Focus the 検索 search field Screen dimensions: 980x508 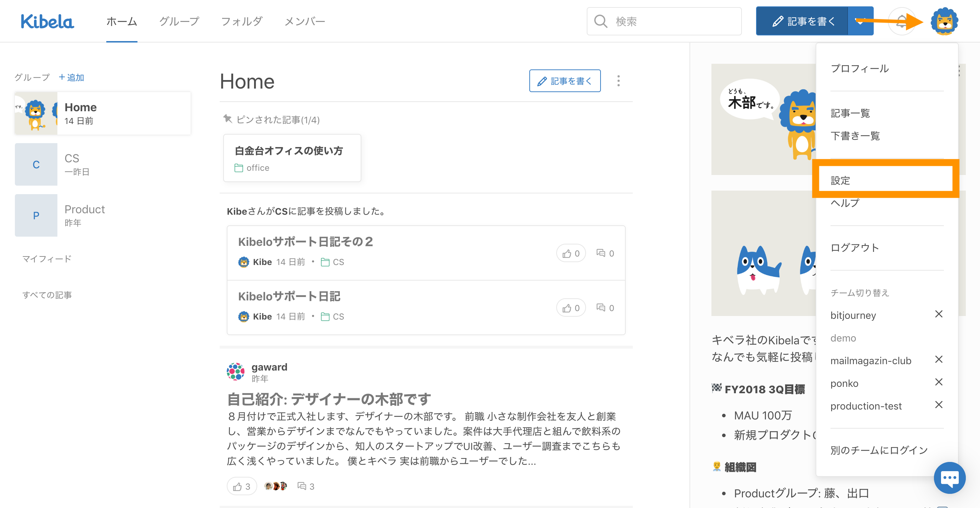[x=670, y=21]
